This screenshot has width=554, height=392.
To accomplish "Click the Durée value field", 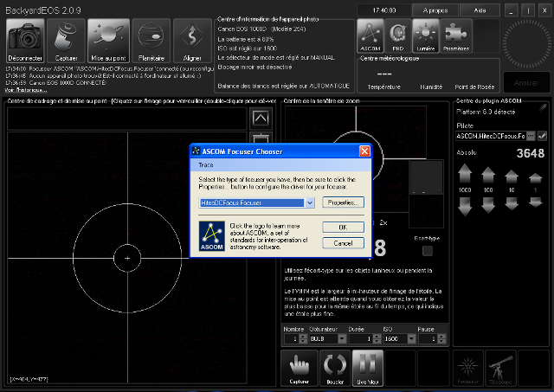I will tap(360, 339).
